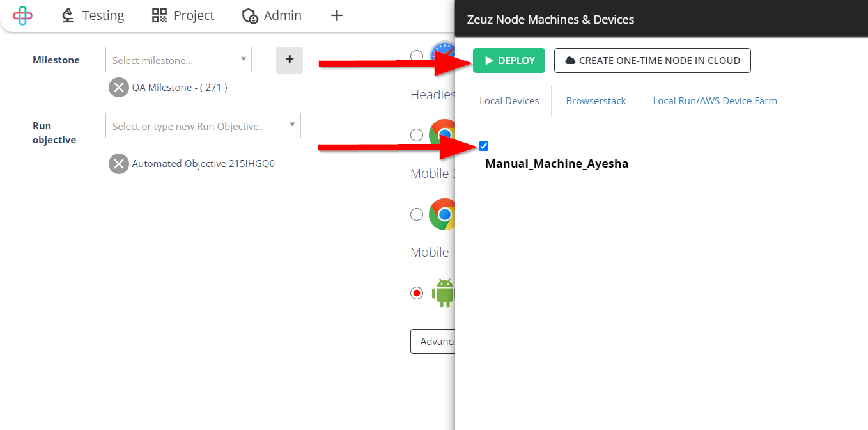Click the Advanced button
Screen dimensions: 868x430
click(433, 342)
